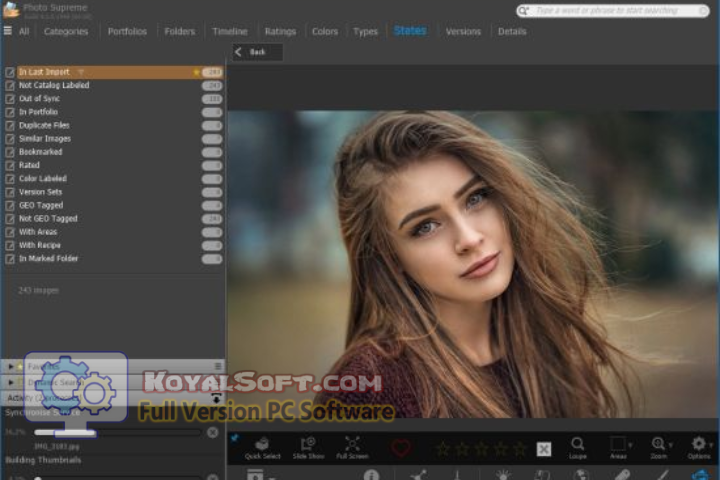This screenshot has width=720, height=480.
Task: Switch to the Folders tab
Action: 180,31
